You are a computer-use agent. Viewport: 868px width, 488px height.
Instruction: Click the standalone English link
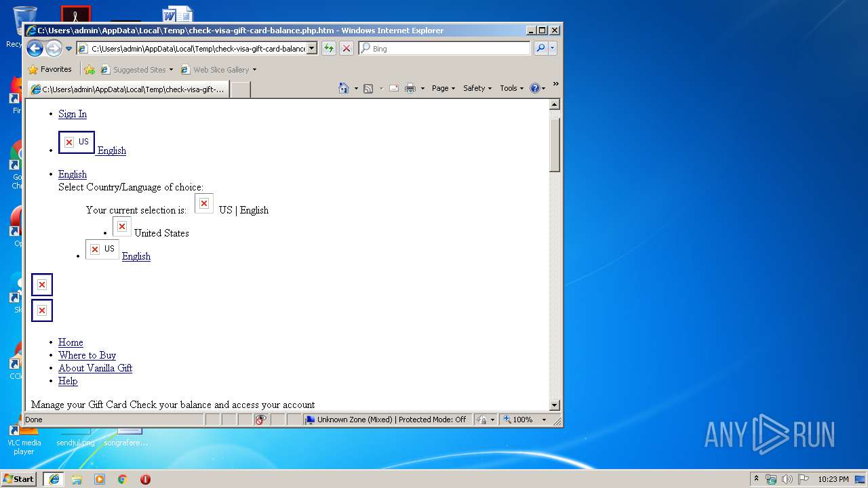[73, 174]
